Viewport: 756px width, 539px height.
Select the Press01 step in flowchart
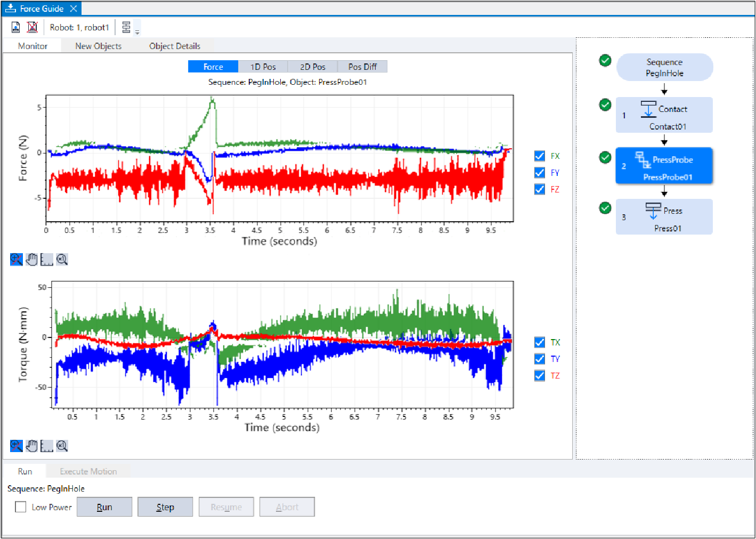coord(664,217)
